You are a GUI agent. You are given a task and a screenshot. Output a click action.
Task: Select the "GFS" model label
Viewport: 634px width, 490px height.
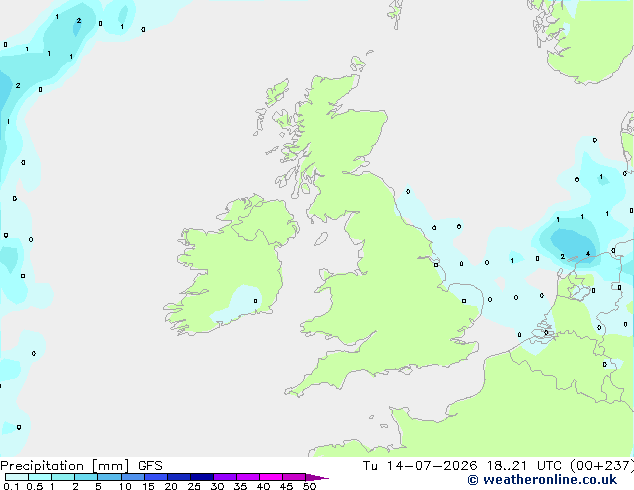coord(150,466)
